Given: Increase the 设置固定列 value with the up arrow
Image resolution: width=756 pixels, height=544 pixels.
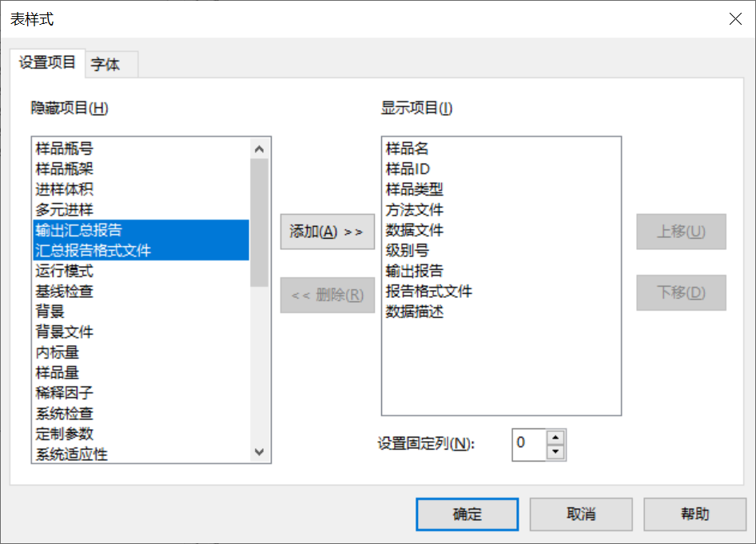Looking at the screenshot, I should [555, 437].
